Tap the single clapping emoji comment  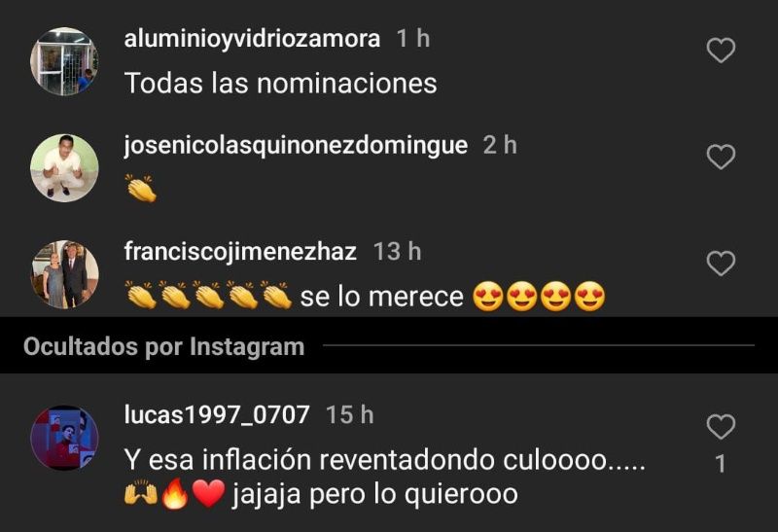(141, 189)
